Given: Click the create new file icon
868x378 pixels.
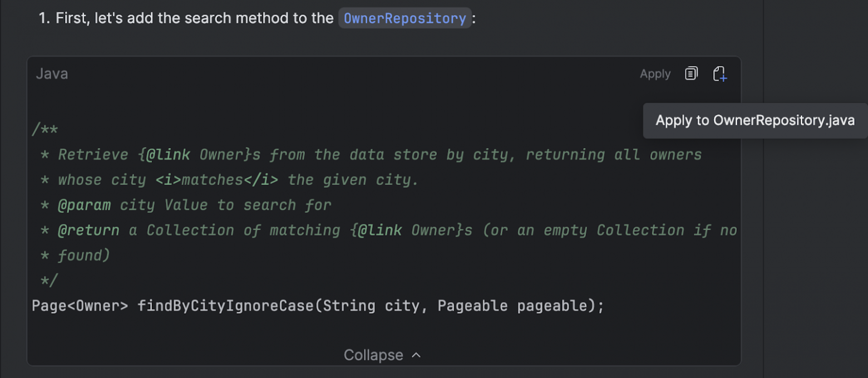Looking at the screenshot, I should (720, 73).
